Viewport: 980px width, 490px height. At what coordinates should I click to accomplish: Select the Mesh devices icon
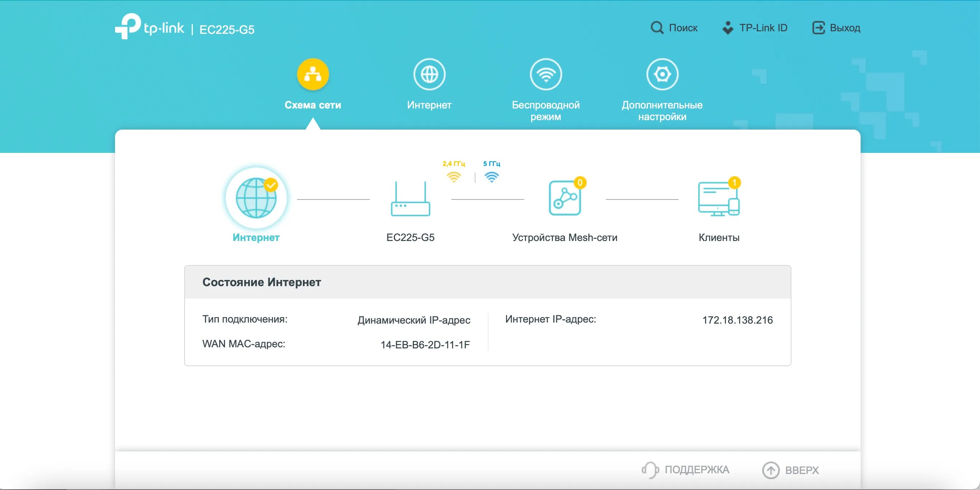pyautogui.click(x=565, y=198)
